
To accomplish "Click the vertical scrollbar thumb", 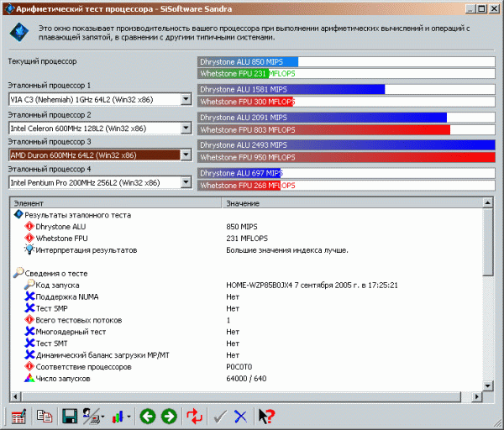I will (x=487, y=242).
